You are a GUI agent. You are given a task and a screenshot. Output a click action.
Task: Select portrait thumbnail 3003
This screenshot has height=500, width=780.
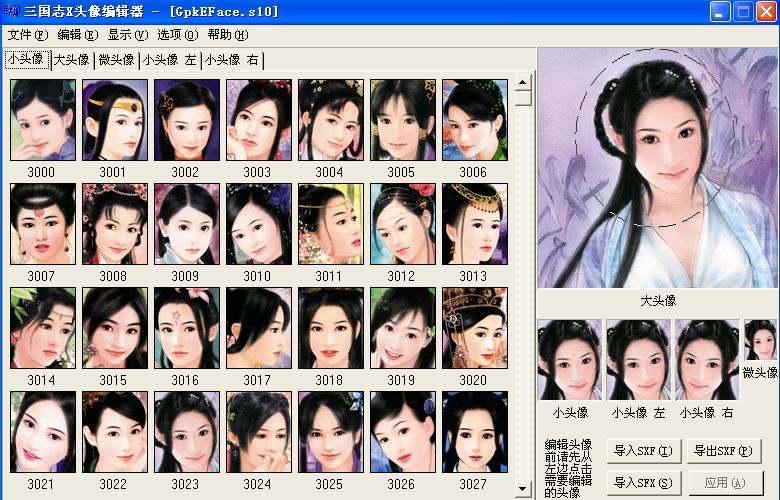pos(259,120)
